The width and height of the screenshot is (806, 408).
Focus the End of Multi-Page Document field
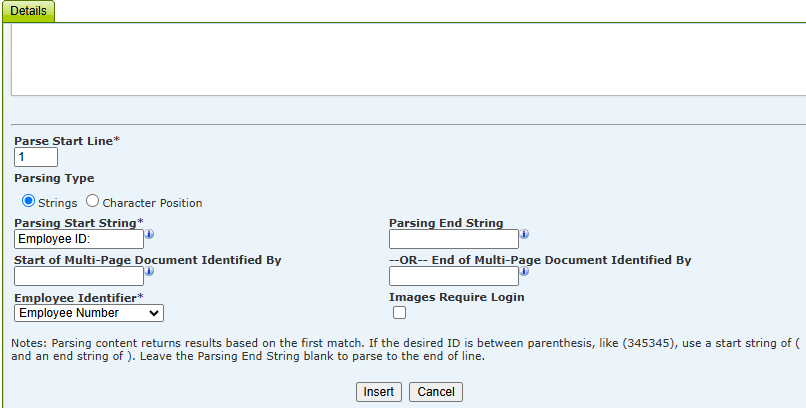454,276
